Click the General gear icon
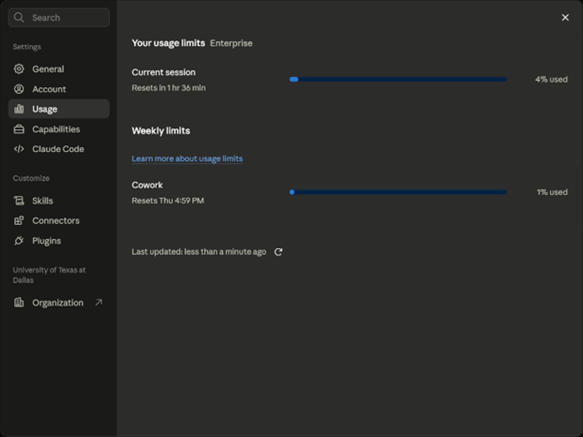This screenshot has width=583, height=437. pyautogui.click(x=19, y=69)
